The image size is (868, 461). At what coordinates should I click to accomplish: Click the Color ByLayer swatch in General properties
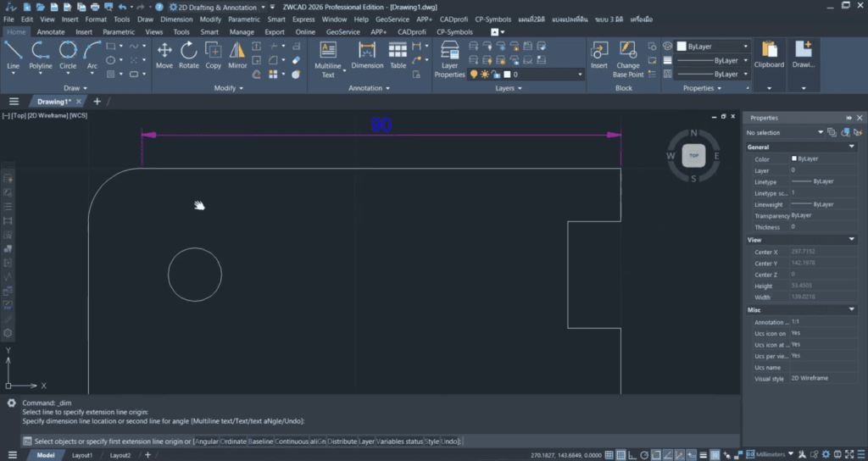[794, 158]
